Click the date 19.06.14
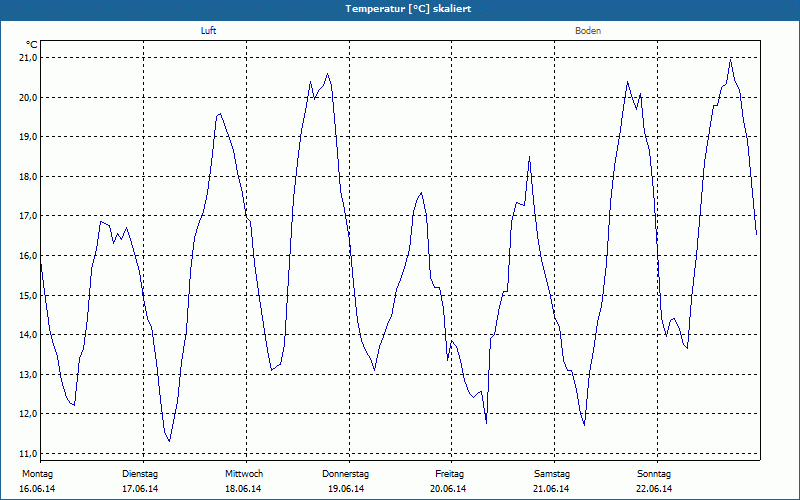This screenshot has width=800, height=500. 346,489
